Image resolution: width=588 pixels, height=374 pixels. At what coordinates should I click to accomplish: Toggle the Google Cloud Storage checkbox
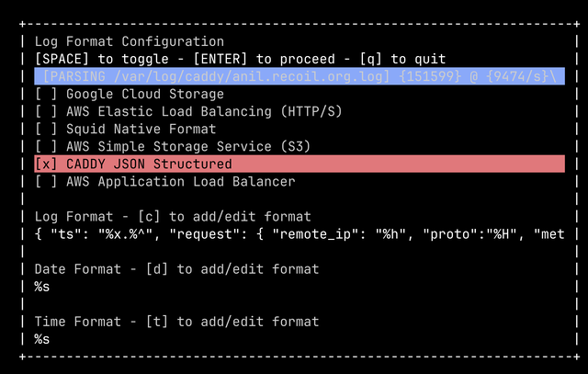45,94
